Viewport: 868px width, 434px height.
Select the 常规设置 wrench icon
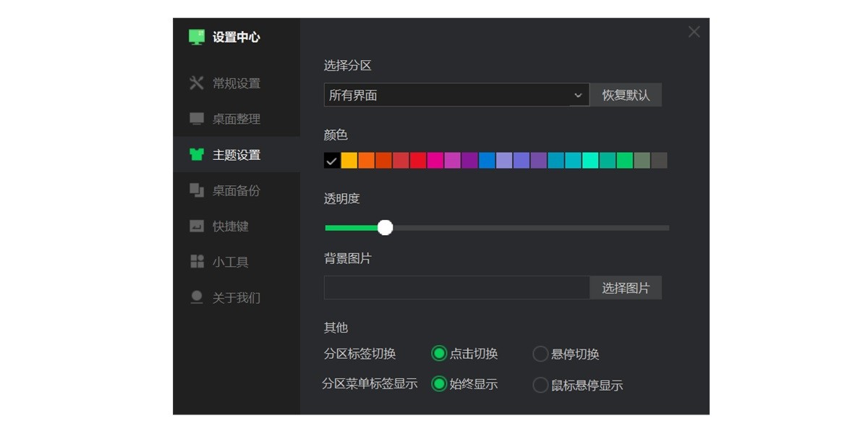[x=195, y=83]
